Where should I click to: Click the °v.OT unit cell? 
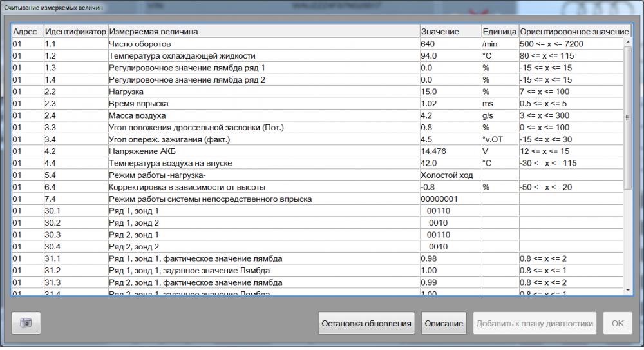coord(500,139)
